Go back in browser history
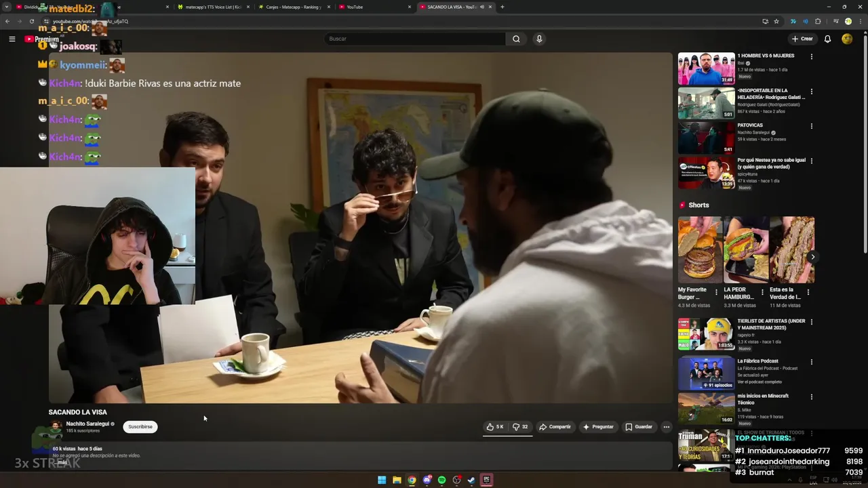868x488 pixels. [x=7, y=21]
